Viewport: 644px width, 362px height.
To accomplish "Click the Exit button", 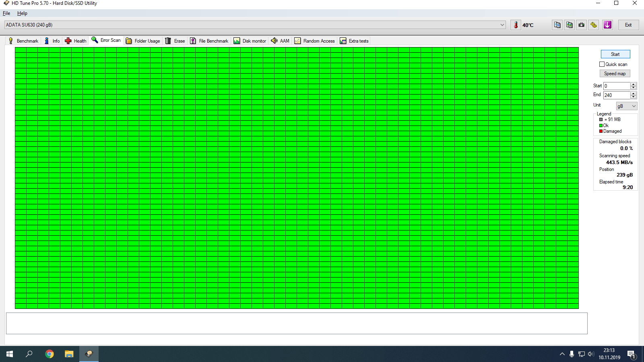I will pos(628,25).
